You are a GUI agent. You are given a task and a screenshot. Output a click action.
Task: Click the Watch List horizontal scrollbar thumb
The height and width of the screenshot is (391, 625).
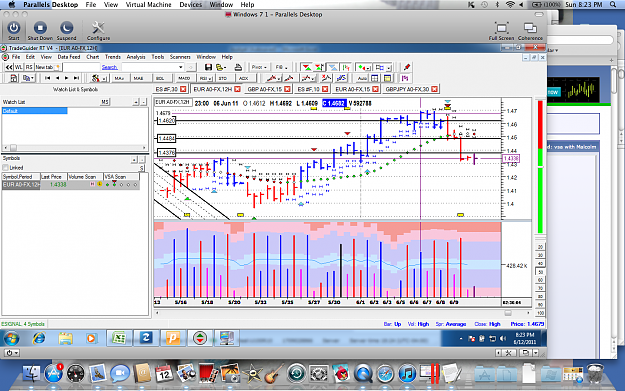point(13,147)
